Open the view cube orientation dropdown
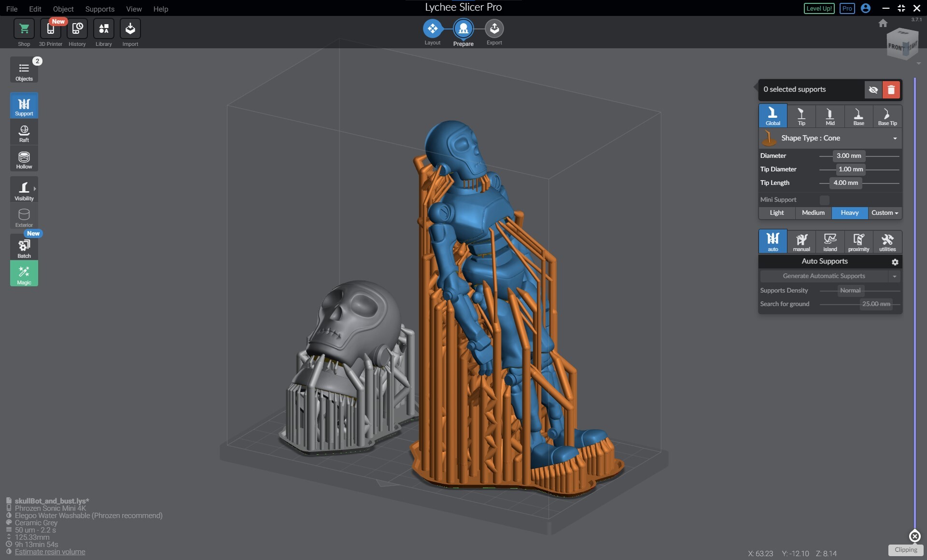 point(918,63)
